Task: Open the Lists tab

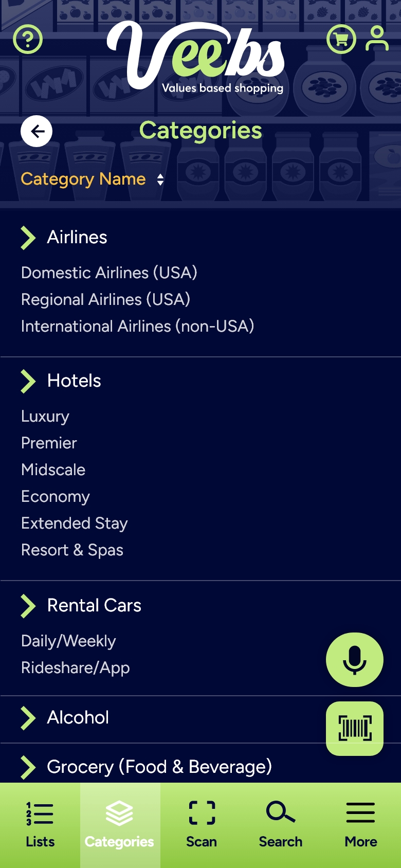Action: point(40,825)
